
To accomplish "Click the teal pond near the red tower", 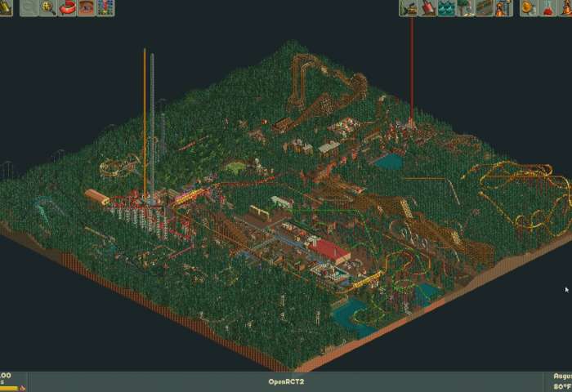I will coord(390,161).
